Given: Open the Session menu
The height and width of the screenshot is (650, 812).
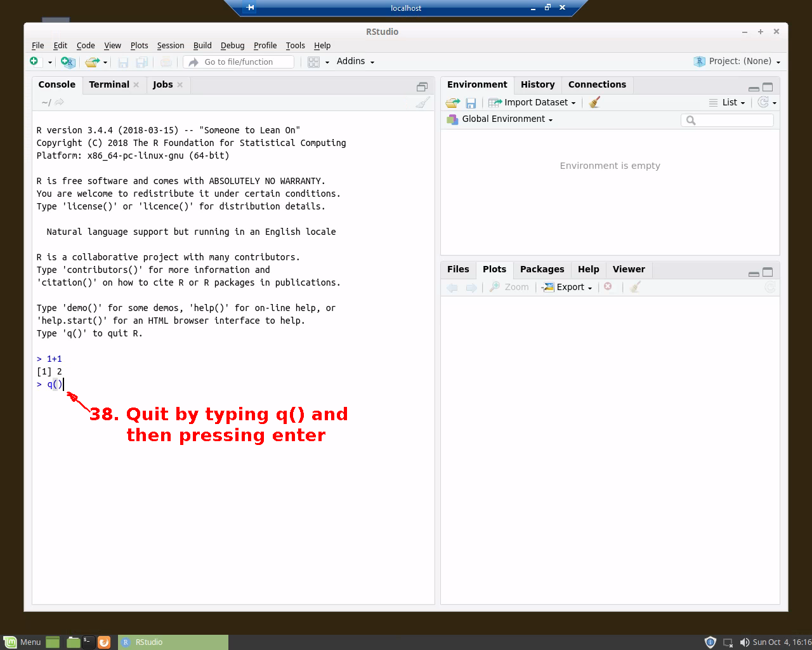Looking at the screenshot, I should [x=171, y=45].
